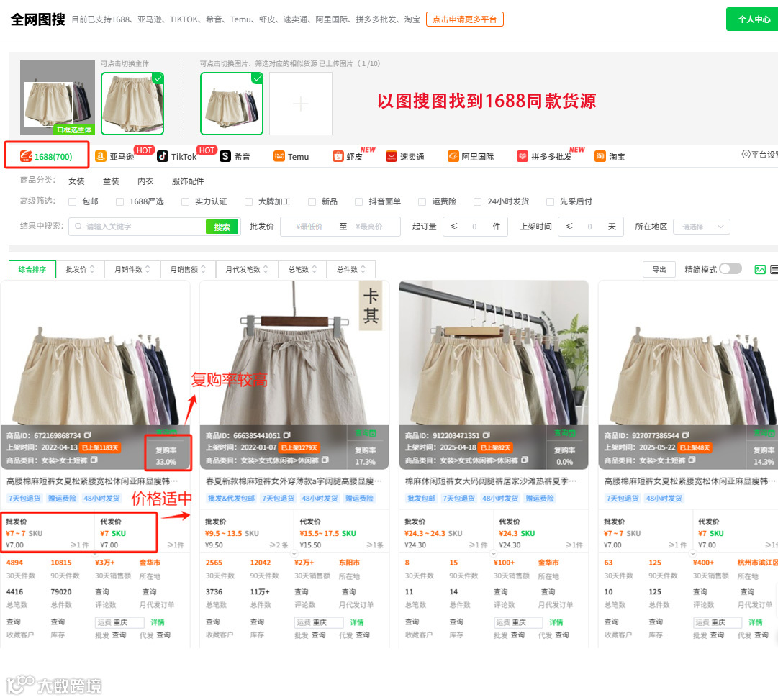Copy category 女装>女式休闲裤>休闲裤 of item 666385441051

325,460
